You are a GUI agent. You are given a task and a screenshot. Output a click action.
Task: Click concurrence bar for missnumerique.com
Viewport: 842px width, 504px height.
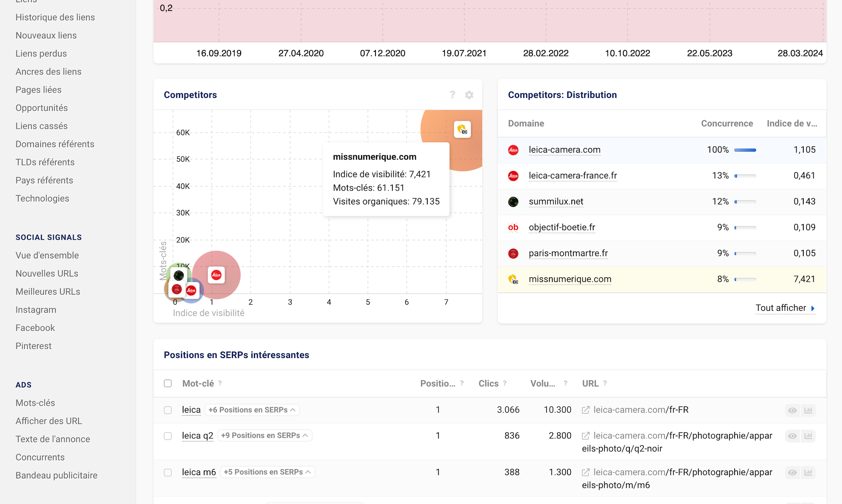click(745, 279)
